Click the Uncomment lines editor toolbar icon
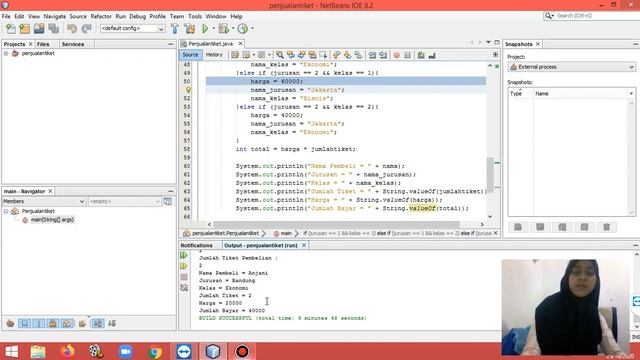 432,55
